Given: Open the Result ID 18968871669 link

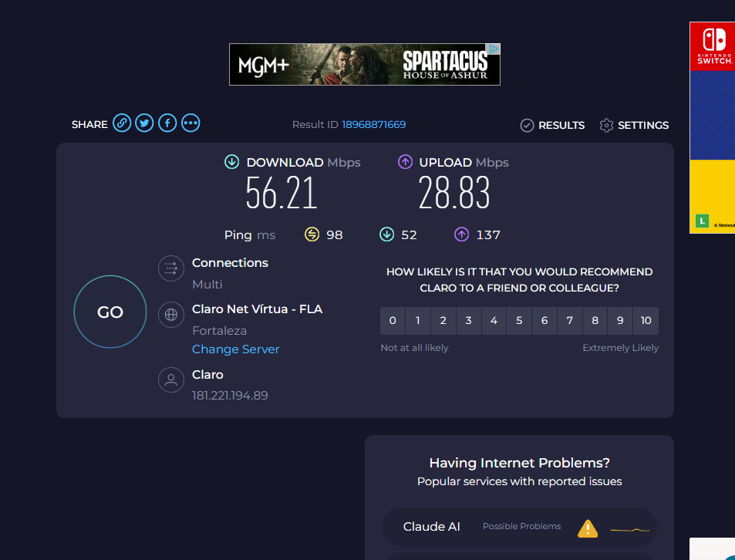Looking at the screenshot, I should click(x=375, y=123).
